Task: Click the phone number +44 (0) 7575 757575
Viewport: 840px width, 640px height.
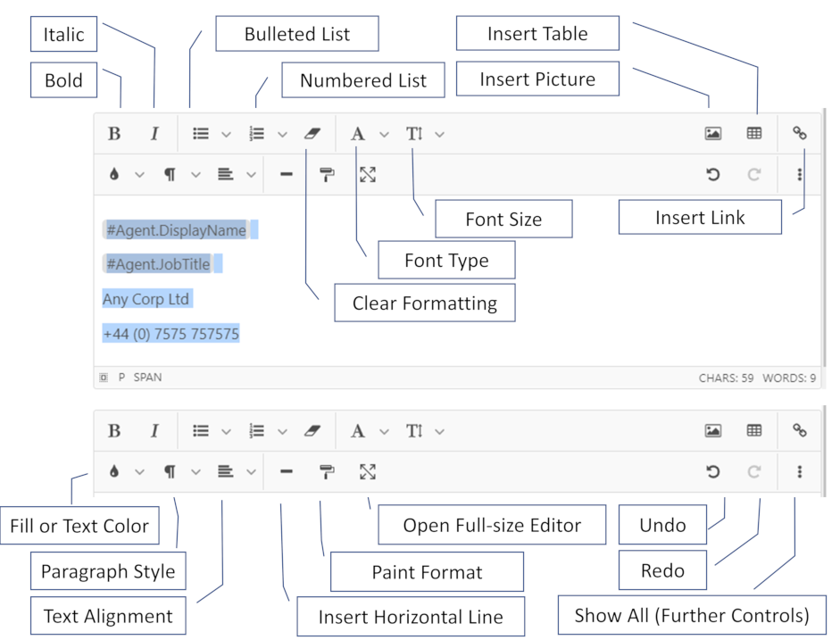Action: click(x=170, y=334)
